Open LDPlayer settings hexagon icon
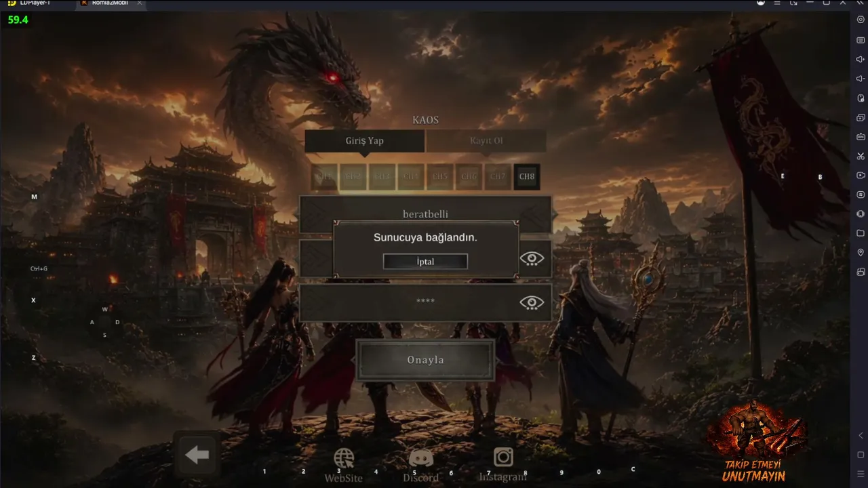The width and height of the screenshot is (868, 488). (861, 19)
